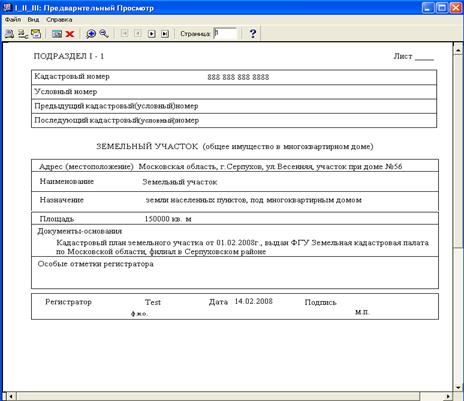Click horizontal scrollbar left arrow

(11, 396)
